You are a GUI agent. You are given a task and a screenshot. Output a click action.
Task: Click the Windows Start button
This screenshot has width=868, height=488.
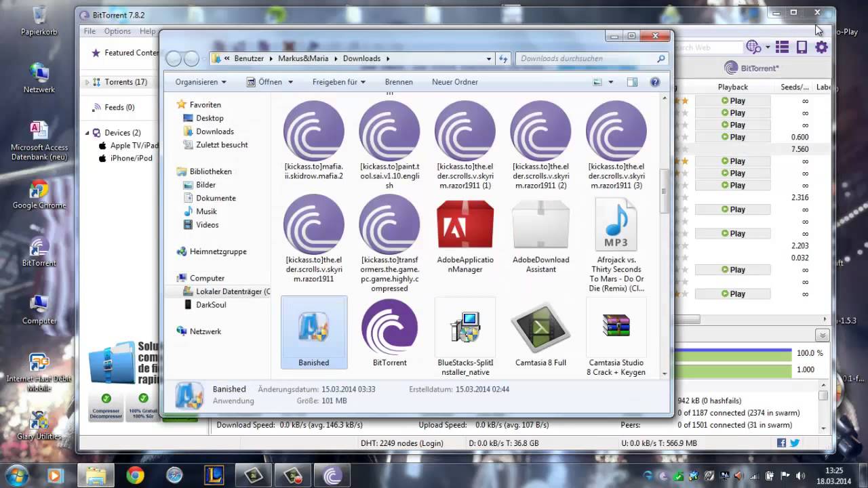pos(16,475)
